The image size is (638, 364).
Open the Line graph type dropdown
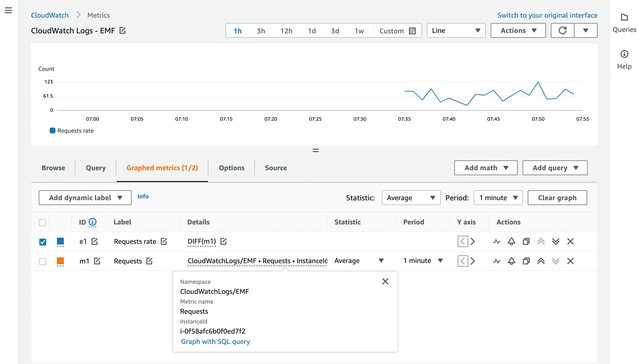tap(456, 30)
